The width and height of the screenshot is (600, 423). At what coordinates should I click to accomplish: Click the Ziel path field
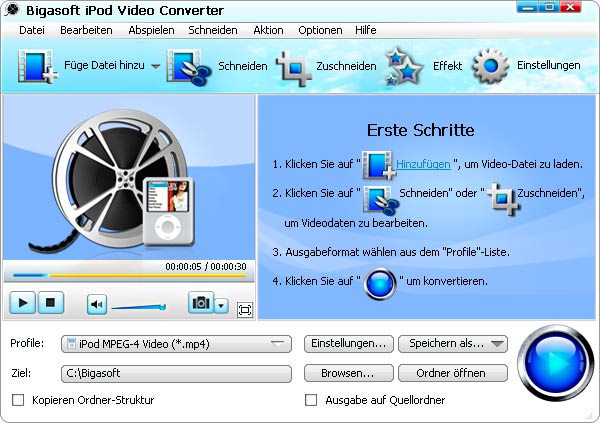point(176,373)
